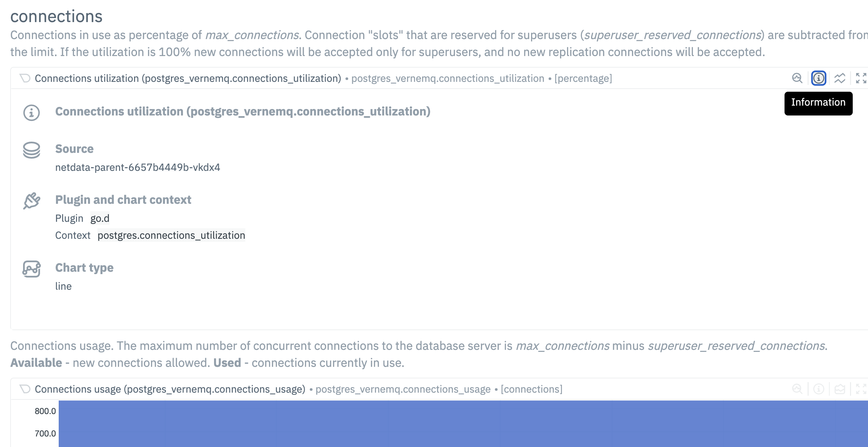Toggle the tag loop icon on Connections utilization header
The width and height of the screenshot is (868, 447).
(25, 78)
